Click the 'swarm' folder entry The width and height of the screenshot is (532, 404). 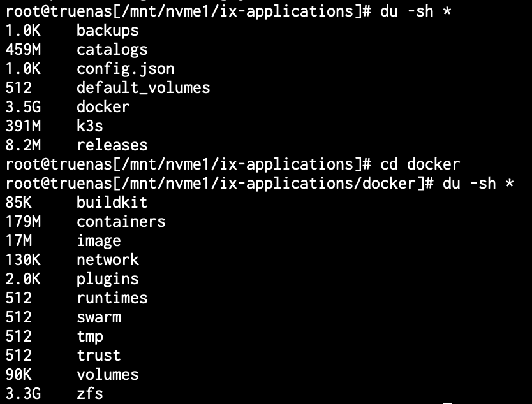coord(99,317)
